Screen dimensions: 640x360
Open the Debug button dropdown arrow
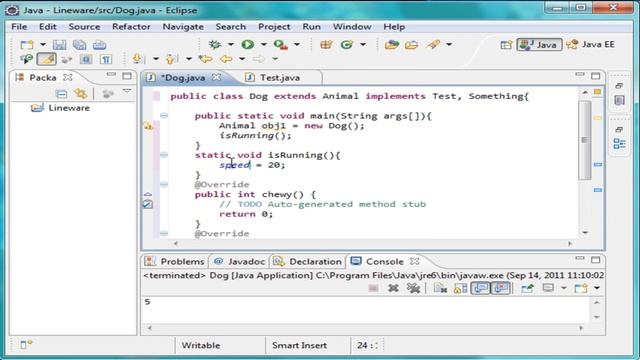pos(231,44)
